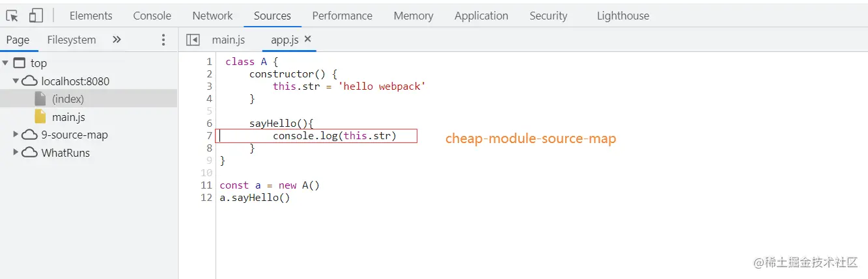Toggle the device toolbar icon
The height and width of the screenshot is (279, 868).
(x=36, y=16)
